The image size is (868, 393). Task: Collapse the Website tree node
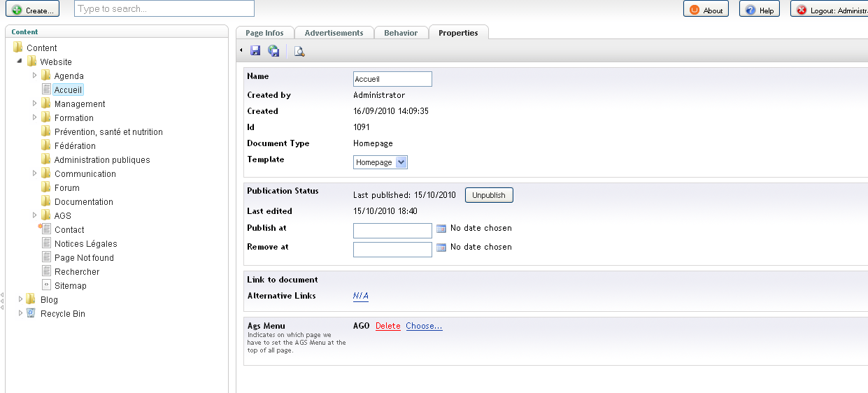[x=20, y=62]
